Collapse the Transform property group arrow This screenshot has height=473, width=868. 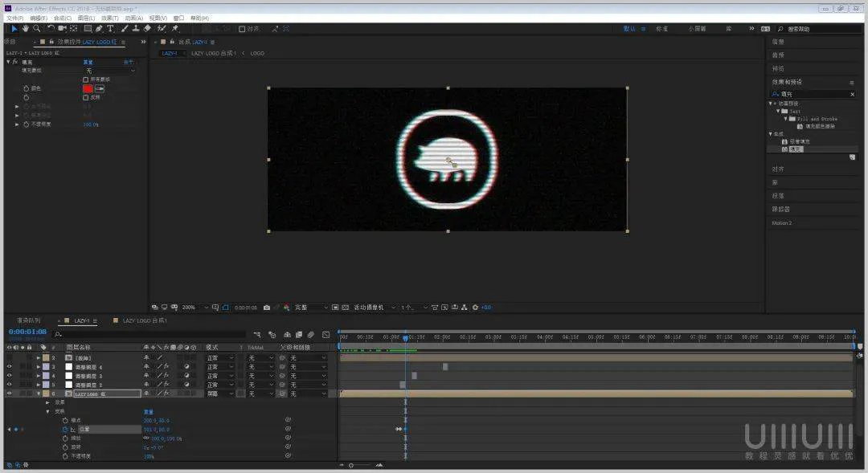click(x=47, y=412)
